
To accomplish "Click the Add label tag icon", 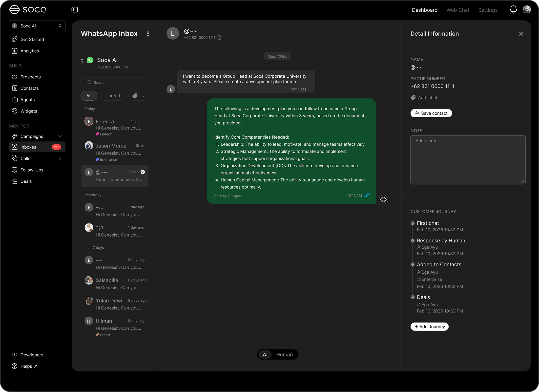I will click(x=413, y=98).
